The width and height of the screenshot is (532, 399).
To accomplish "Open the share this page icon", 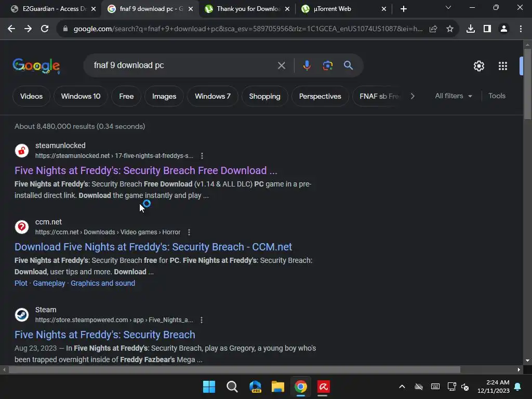I will (x=433, y=29).
